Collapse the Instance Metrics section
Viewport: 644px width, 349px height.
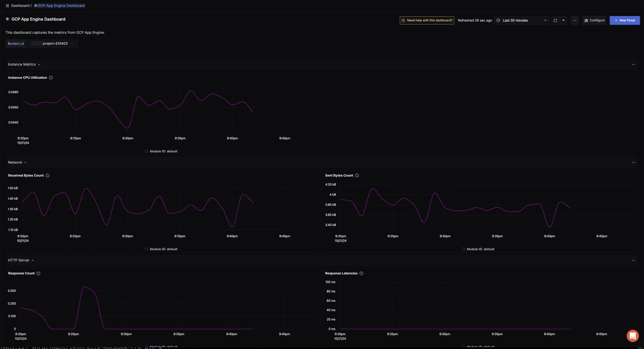[39, 64]
